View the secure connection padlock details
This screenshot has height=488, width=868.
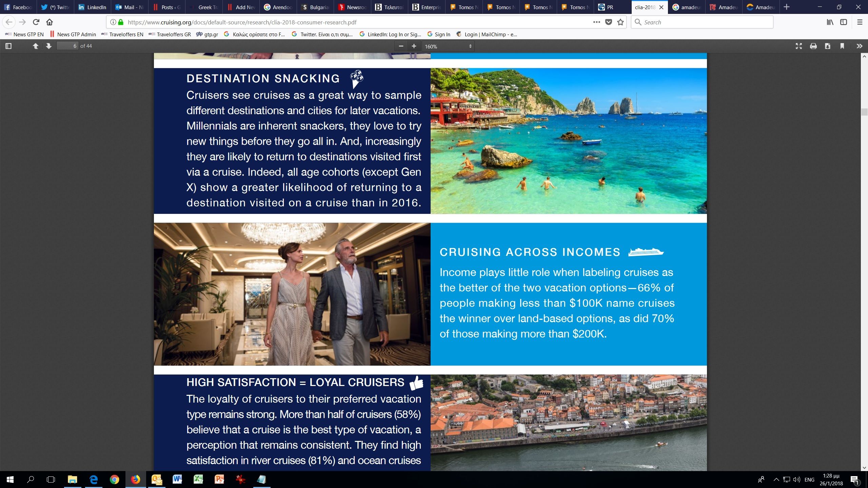[x=121, y=22]
